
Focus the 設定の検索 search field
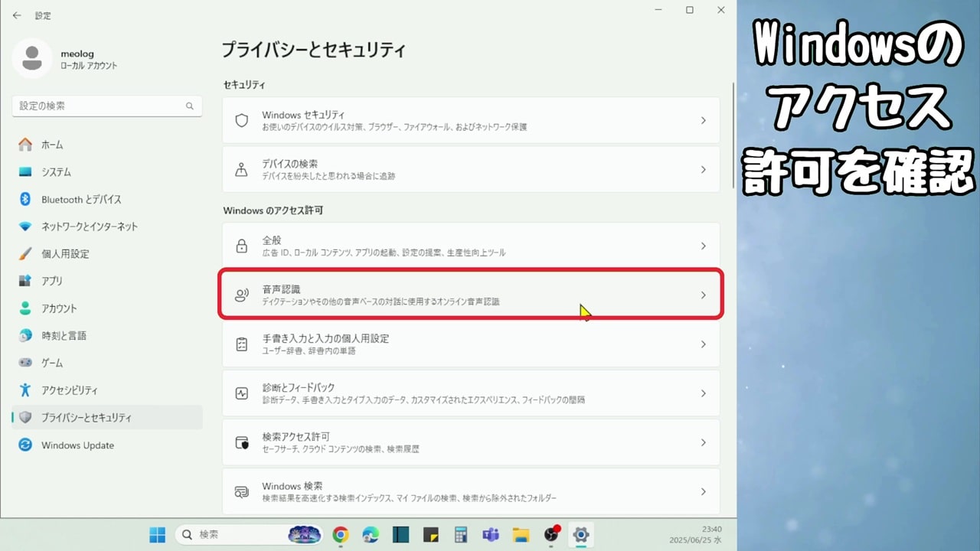107,106
